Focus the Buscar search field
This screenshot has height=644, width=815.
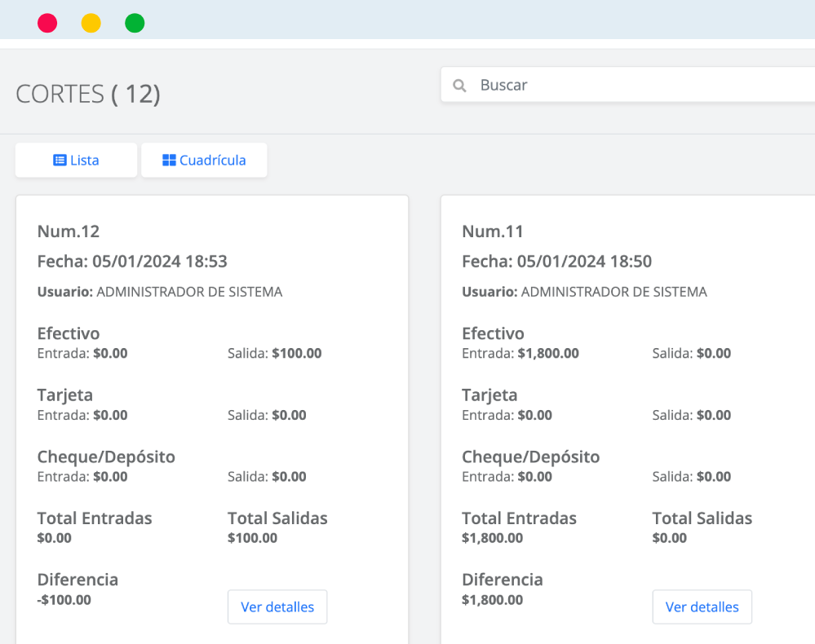tap(628, 85)
